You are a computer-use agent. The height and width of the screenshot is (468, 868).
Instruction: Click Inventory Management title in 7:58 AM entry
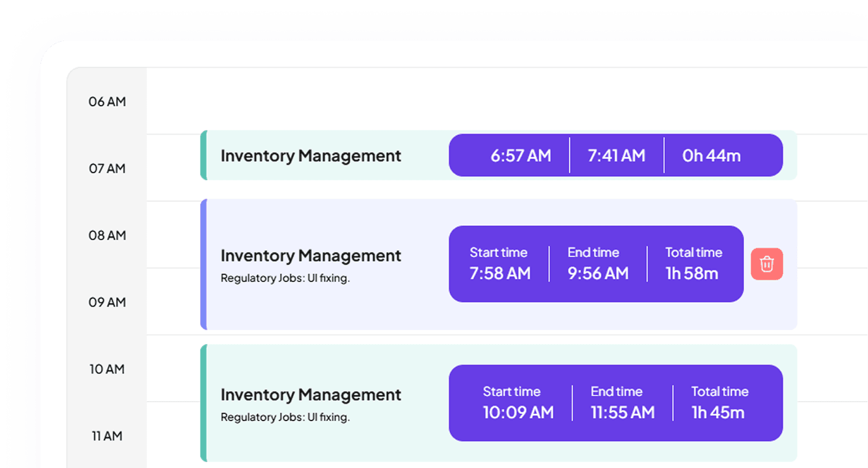click(x=311, y=255)
